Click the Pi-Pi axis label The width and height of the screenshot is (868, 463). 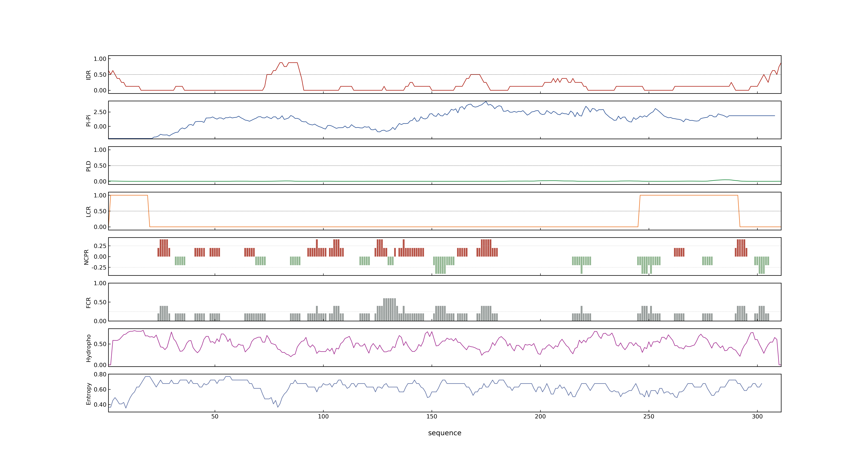pyautogui.click(x=88, y=120)
